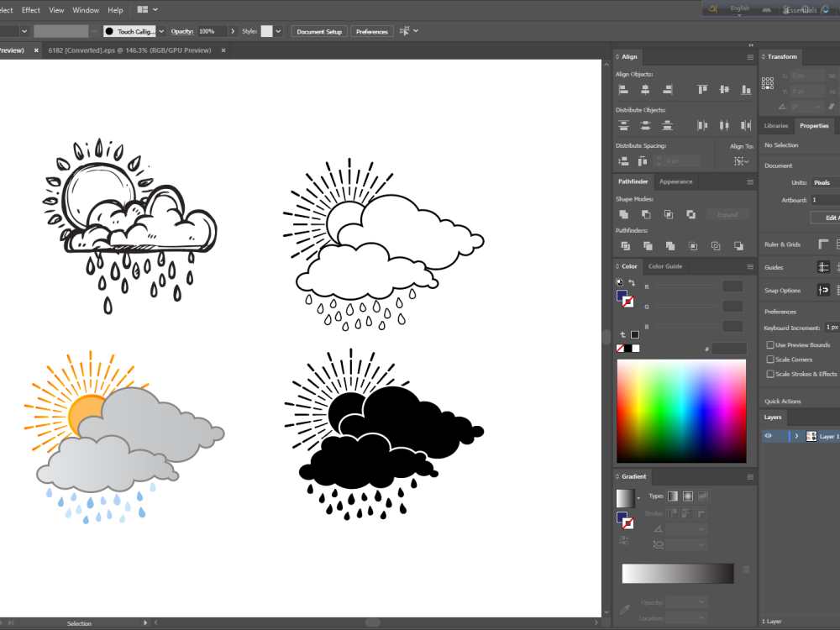Apply Trim pathfinder
840x630 pixels.
tap(648, 246)
